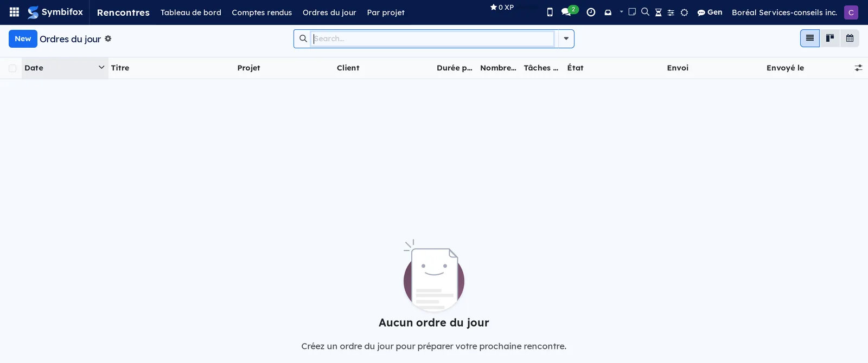Click the sun-shaped theme icon
The image size is (868, 363).
pos(684,12)
